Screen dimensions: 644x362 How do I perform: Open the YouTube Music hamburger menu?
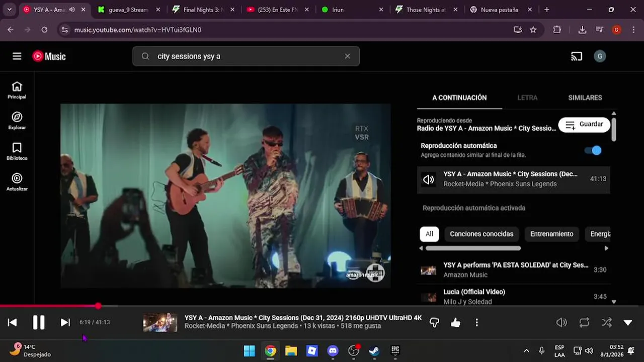point(17,56)
